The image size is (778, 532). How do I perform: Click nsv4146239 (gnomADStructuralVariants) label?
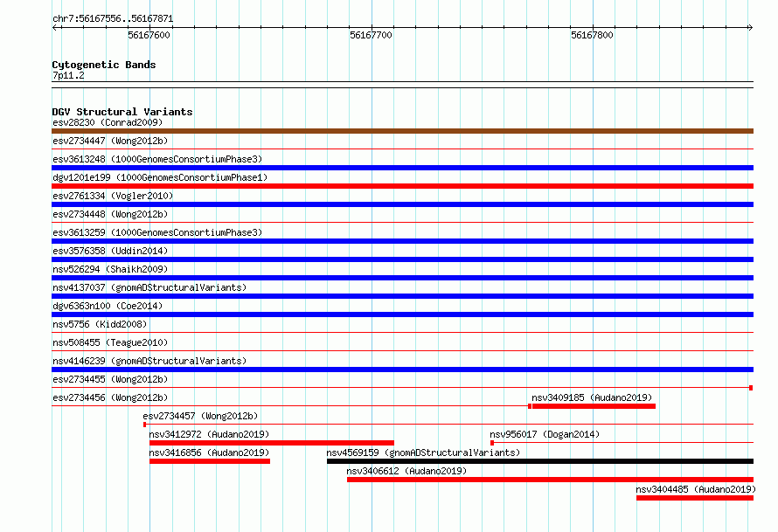149,361
